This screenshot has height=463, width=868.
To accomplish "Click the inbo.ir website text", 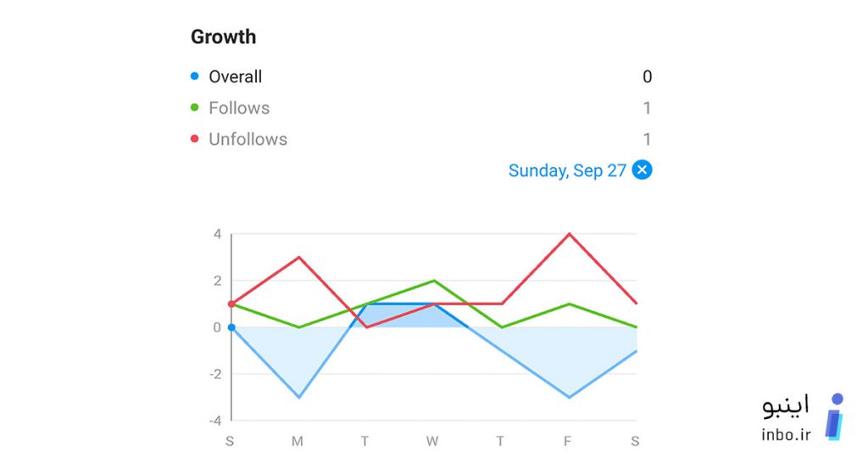I will pyautogui.click(x=786, y=433).
